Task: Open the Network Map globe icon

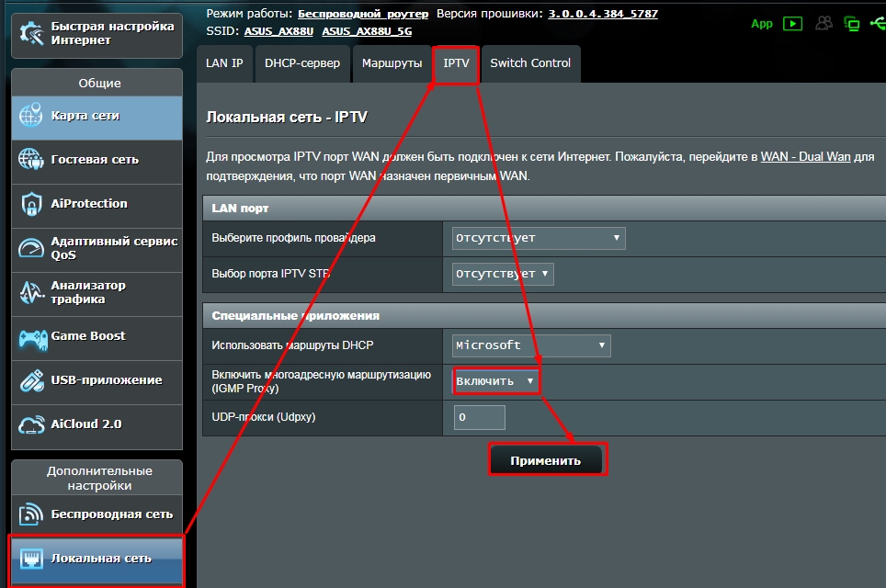Action: pyautogui.click(x=31, y=115)
